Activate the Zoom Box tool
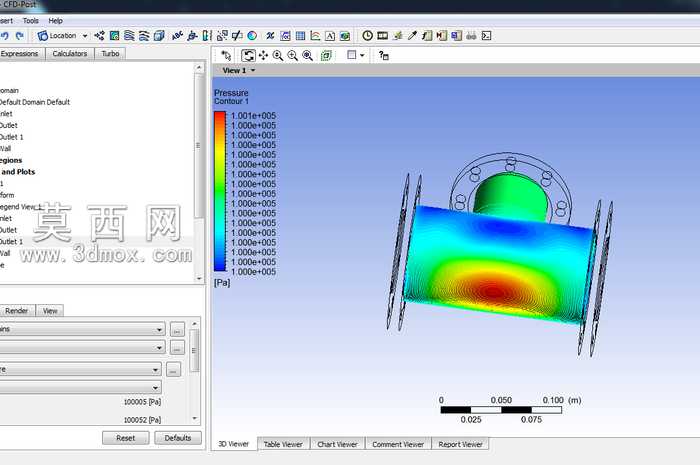Viewport: 700px width, 465px height. click(x=292, y=55)
